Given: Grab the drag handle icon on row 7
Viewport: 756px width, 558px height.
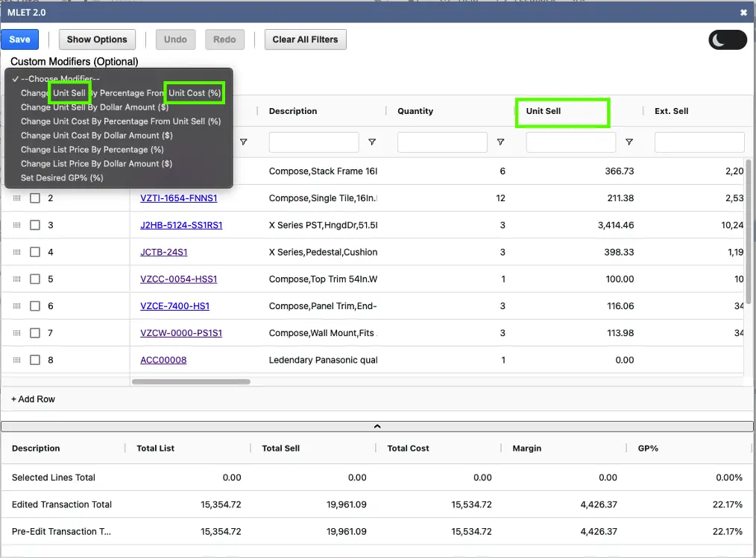Looking at the screenshot, I should [17, 333].
